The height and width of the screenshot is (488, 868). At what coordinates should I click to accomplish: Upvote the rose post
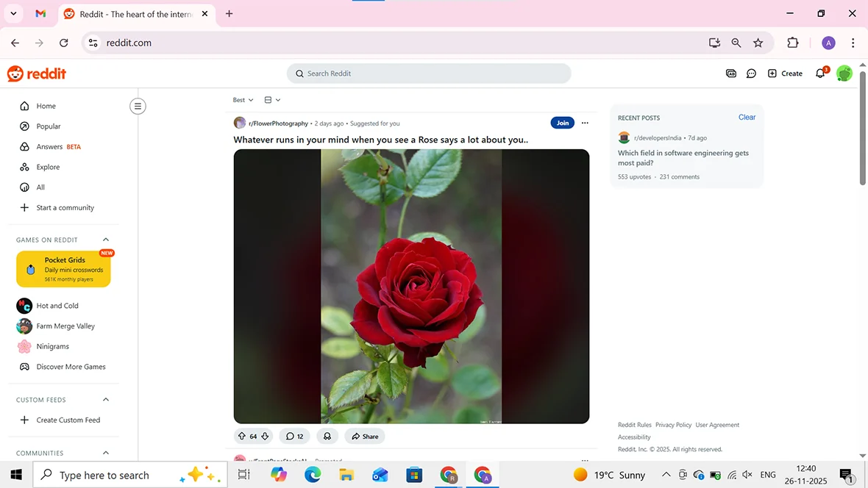tap(242, 436)
